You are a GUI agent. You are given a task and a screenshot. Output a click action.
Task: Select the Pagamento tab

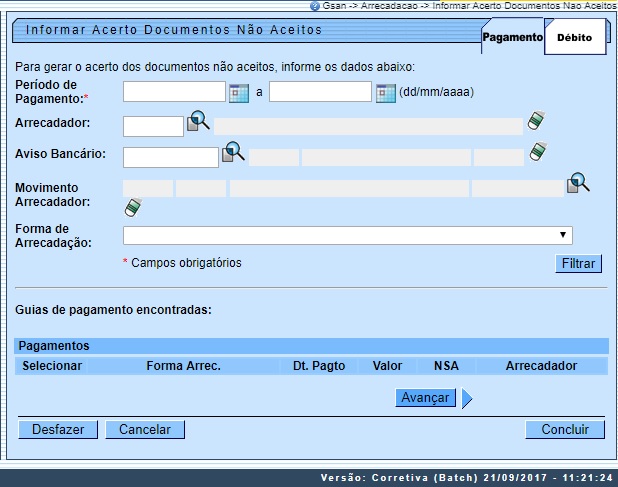coord(512,37)
